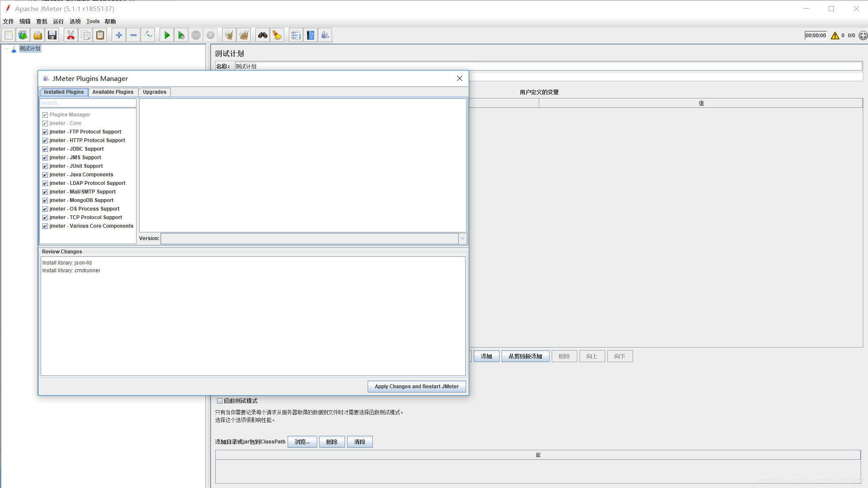Click the warning triangle log icon
This screenshot has height=488, width=868.
pyautogui.click(x=835, y=36)
